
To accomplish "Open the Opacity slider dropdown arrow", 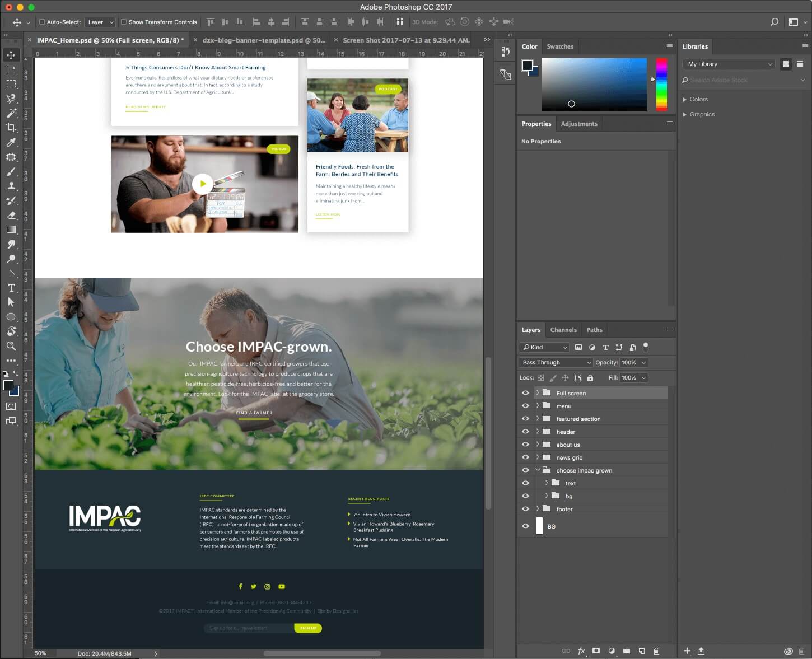I will [644, 363].
